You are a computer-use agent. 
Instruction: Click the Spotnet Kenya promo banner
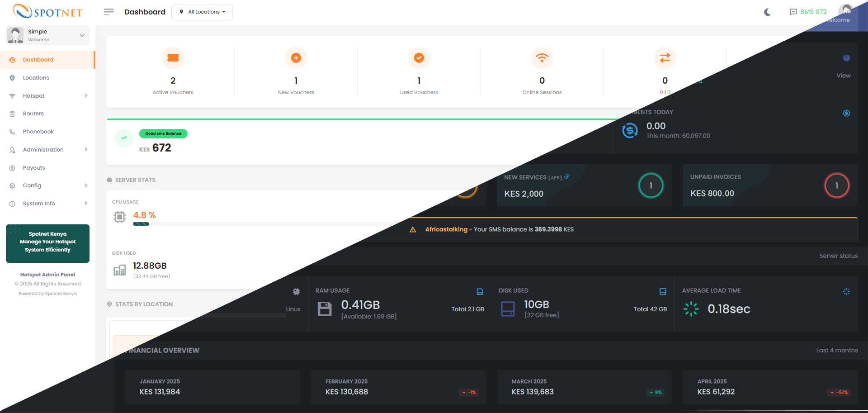coord(47,243)
